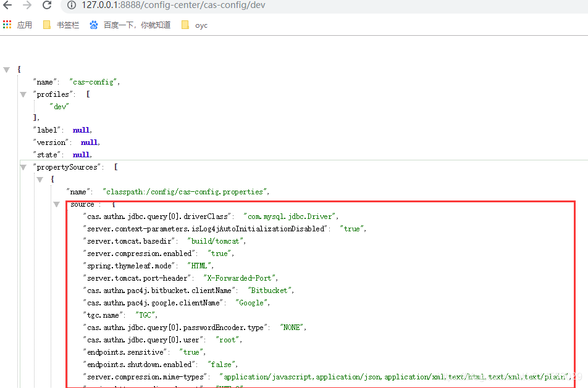
Task: Select the "Google" clientName value
Action: tap(251, 303)
